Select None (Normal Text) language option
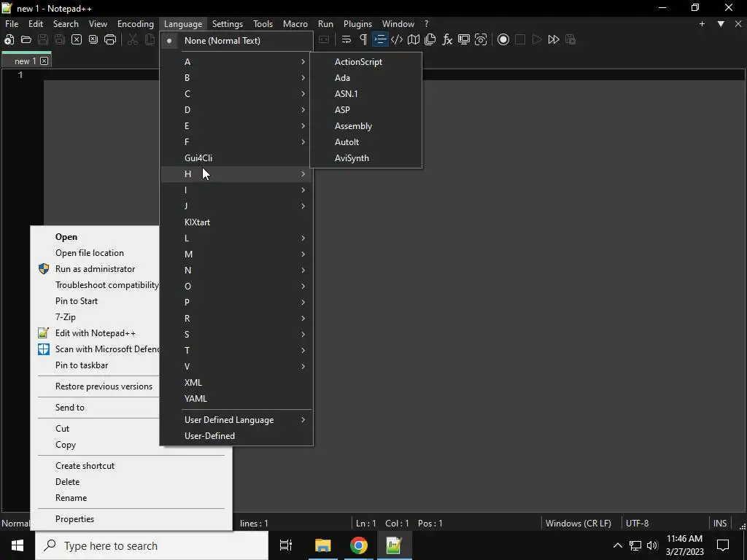Screen dimensions: 747x560 point(237,41)
